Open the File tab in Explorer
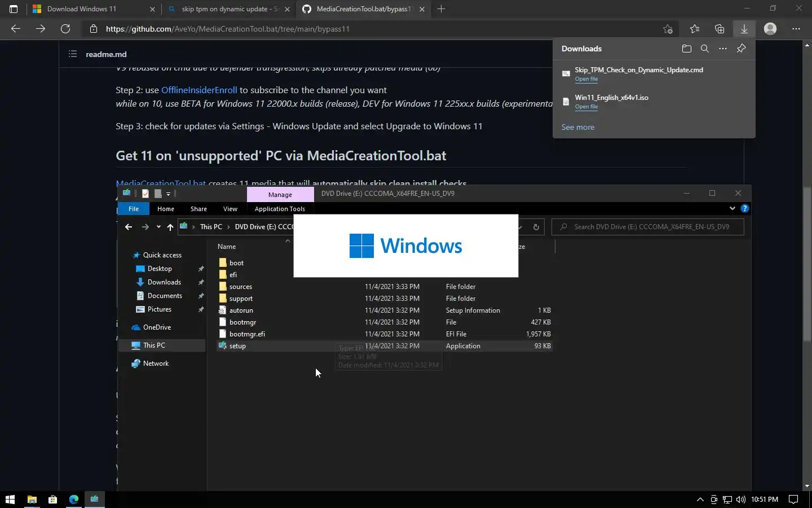 (134, 209)
